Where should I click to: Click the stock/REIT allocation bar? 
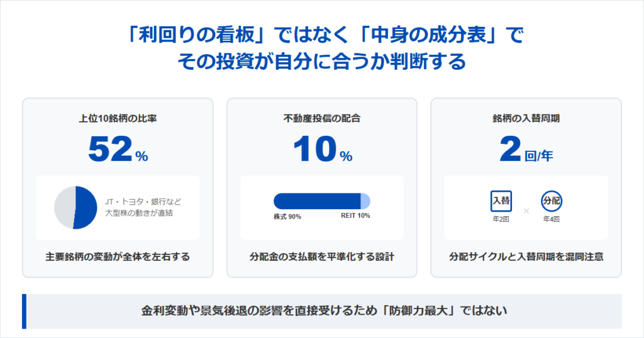(321, 201)
